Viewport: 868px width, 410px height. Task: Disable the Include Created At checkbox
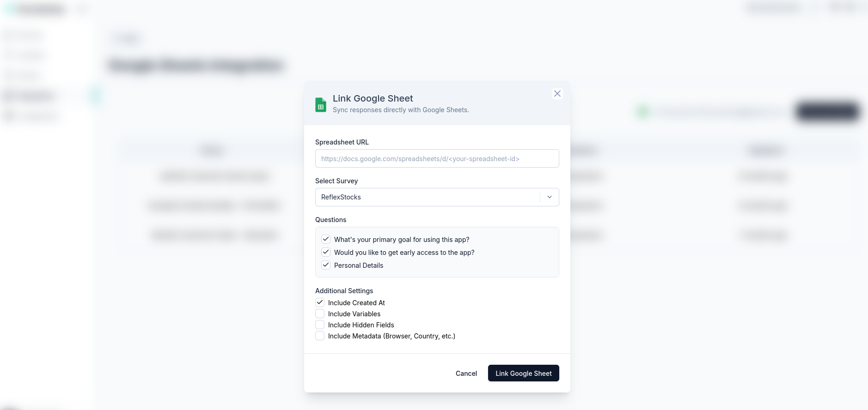(320, 302)
